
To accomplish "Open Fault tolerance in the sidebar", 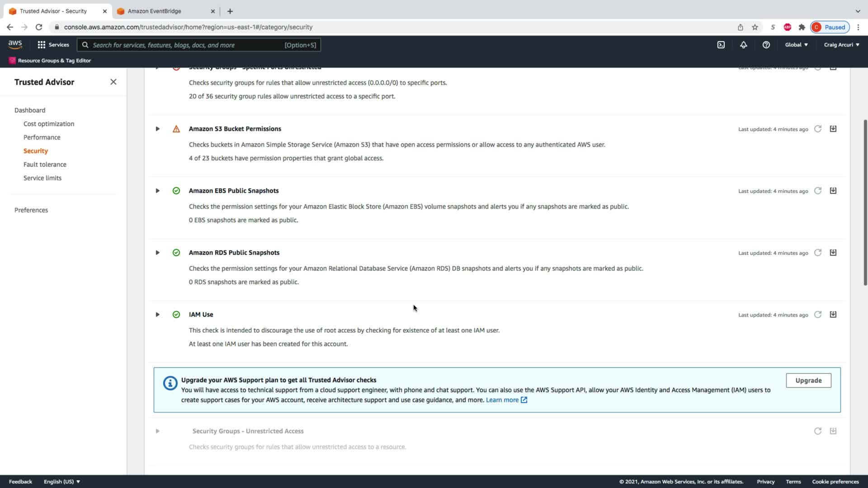I will pyautogui.click(x=45, y=164).
